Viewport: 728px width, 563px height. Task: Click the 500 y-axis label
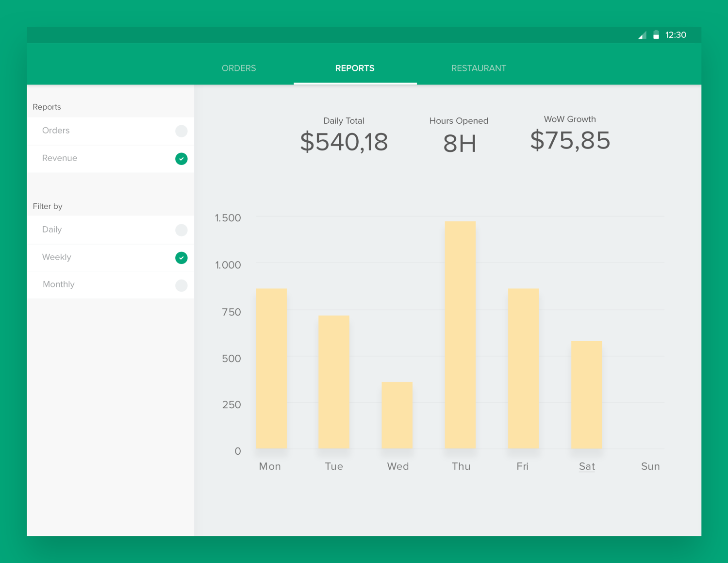tap(232, 359)
